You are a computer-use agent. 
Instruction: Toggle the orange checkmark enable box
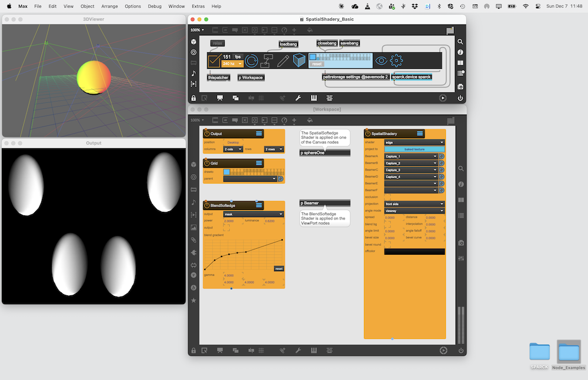tap(214, 61)
